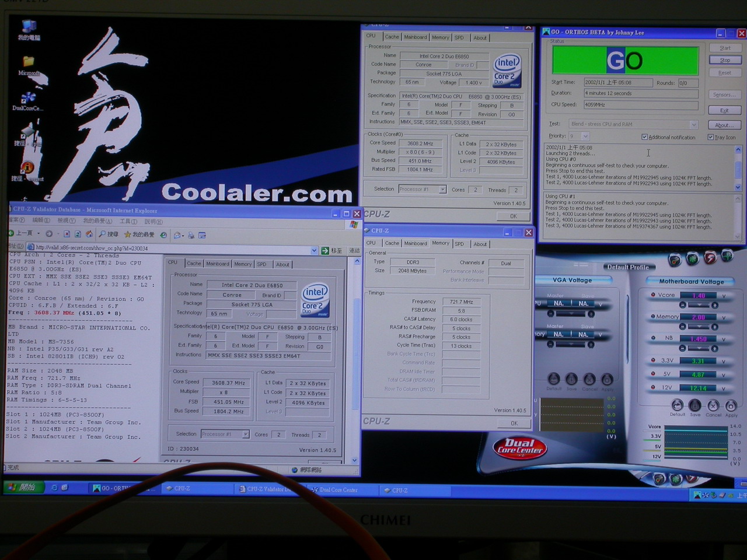747x560 pixels.
Task: Toggle the NB voltage indicator dot
Action: [653, 338]
